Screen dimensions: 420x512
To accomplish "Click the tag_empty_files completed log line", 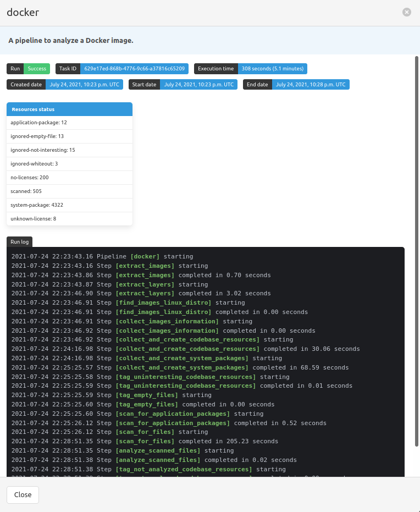I will coord(143,405).
